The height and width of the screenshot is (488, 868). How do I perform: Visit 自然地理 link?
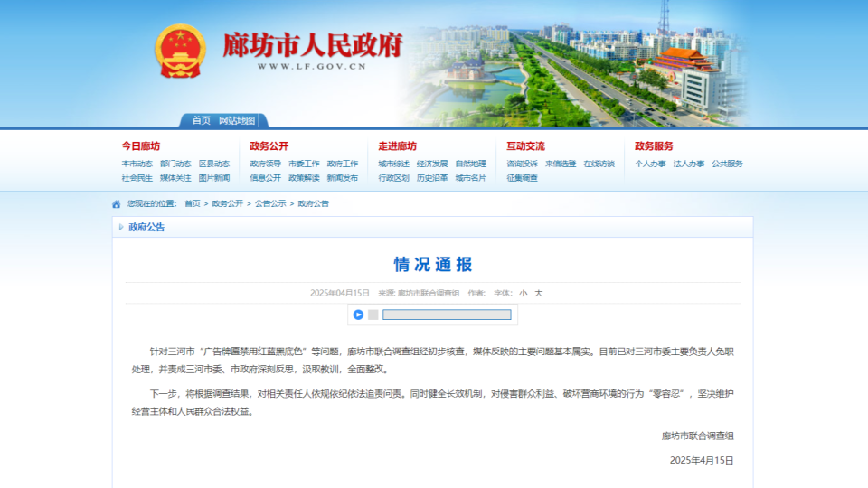click(471, 164)
